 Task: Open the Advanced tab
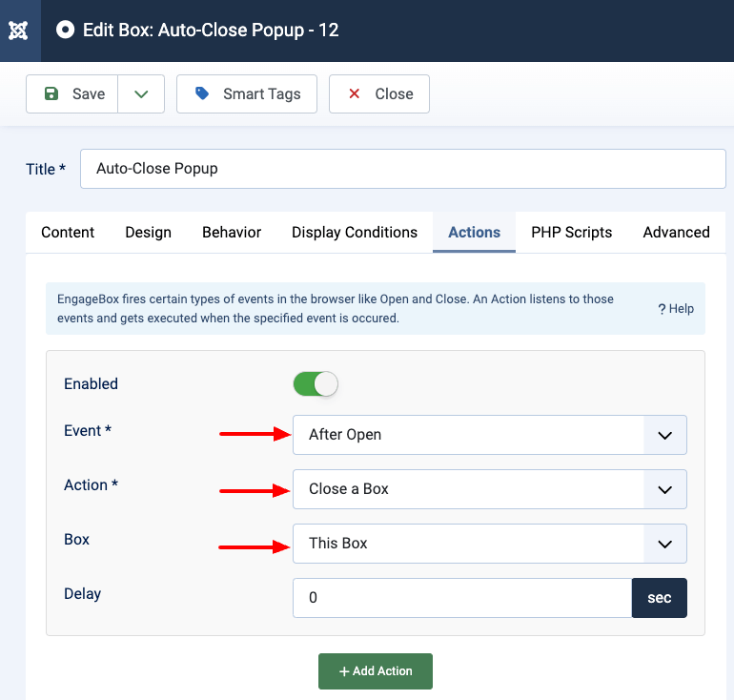tap(677, 233)
